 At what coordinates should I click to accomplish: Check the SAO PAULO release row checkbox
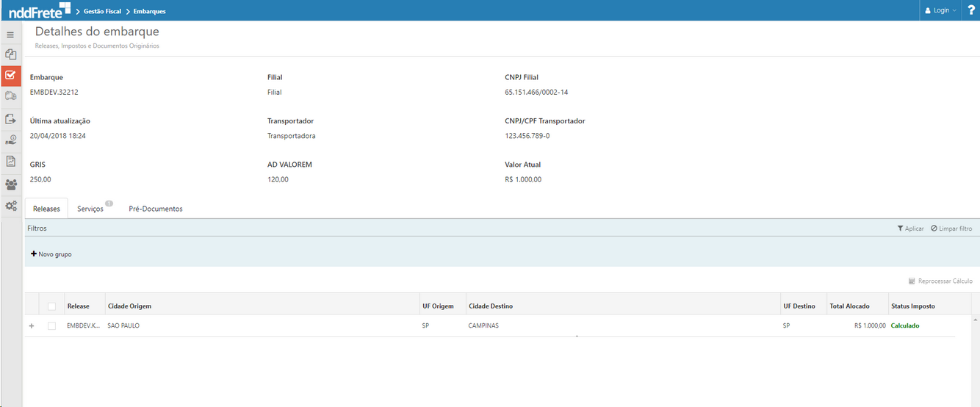tap(51, 325)
